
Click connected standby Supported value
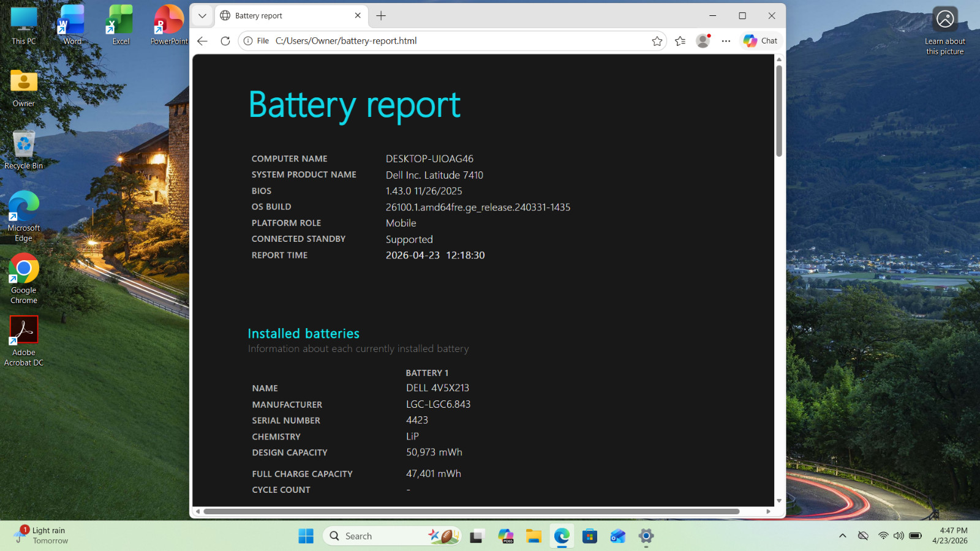pyautogui.click(x=409, y=239)
